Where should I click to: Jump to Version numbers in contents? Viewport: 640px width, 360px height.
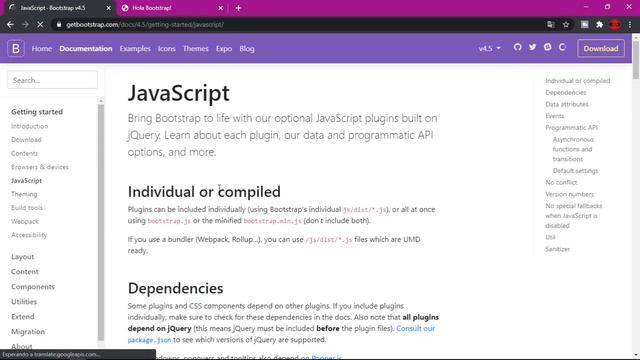[569, 194]
